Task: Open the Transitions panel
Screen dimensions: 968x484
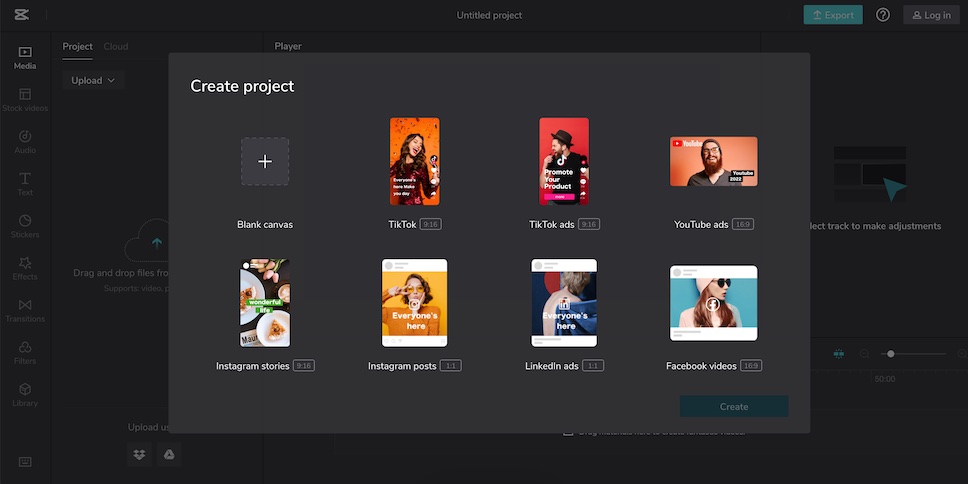Action: click(x=25, y=310)
